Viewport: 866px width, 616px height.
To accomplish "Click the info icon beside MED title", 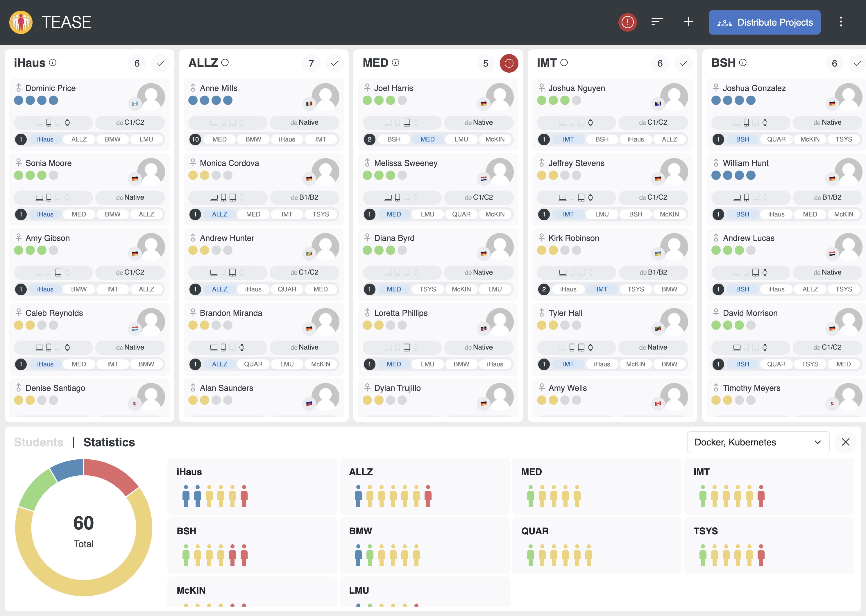I will (395, 62).
